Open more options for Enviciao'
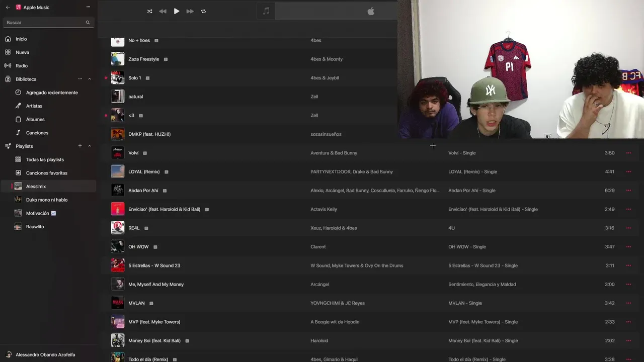Image resolution: width=644 pixels, height=362 pixels. pyautogui.click(x=628, y=209)
